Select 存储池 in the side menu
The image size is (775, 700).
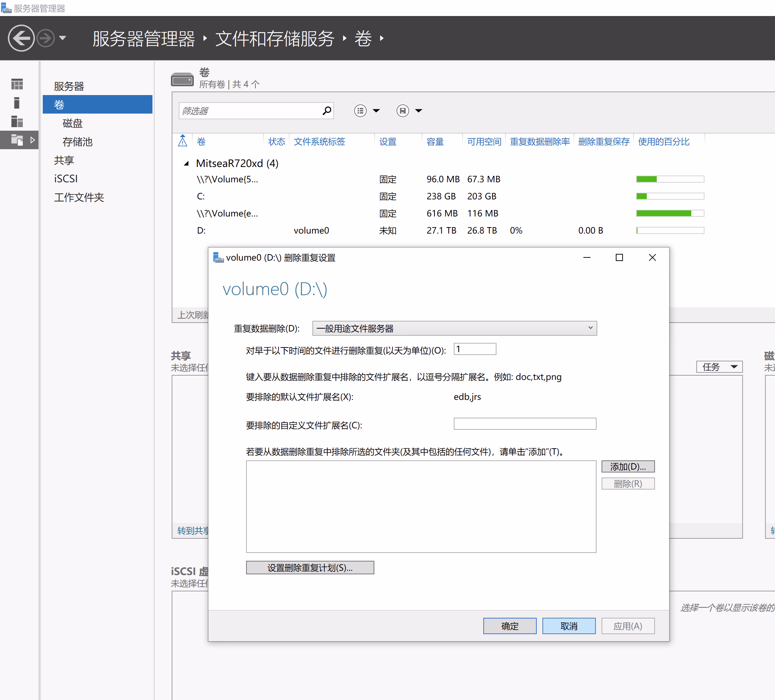click(x=78, y=142)
